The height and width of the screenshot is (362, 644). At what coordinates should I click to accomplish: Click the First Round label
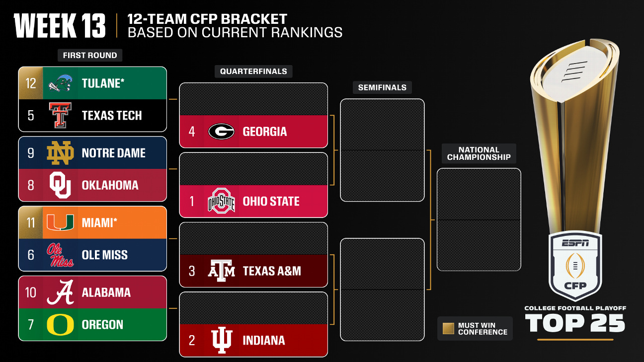90,55
